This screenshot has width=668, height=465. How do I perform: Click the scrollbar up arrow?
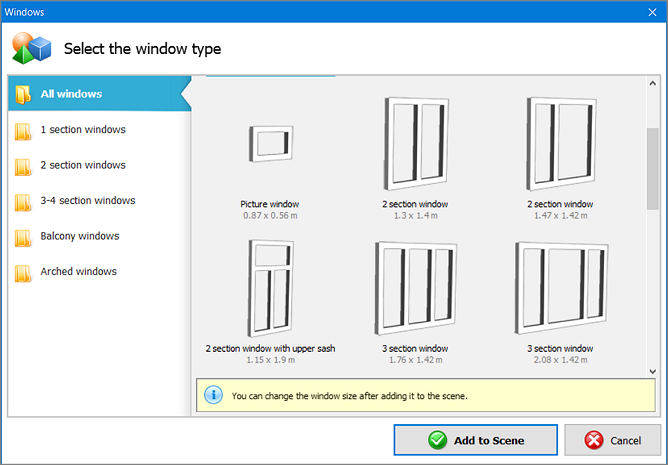click(653, 84)
